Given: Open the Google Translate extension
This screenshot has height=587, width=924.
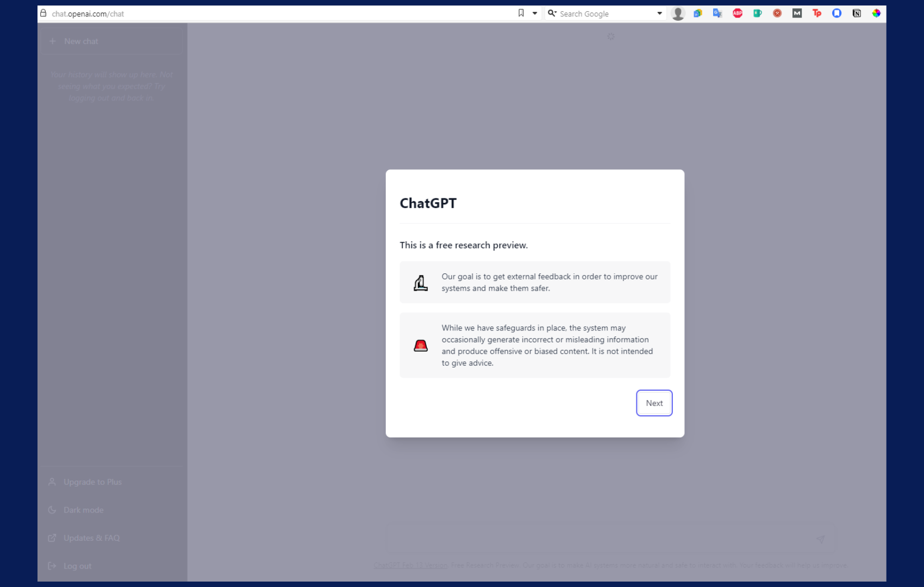Looking at the screenshot, I should [717, 13].
